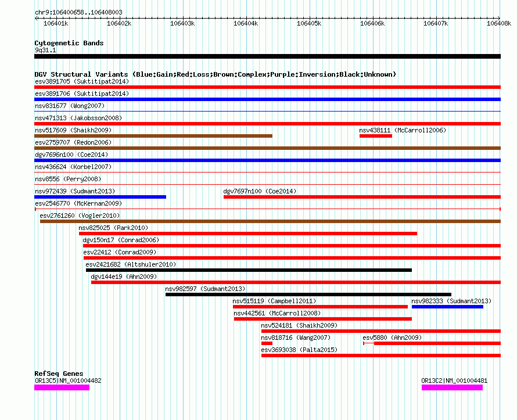
Task: Click esv5880 (Ahn2009) label
Action: click(392, 338)
